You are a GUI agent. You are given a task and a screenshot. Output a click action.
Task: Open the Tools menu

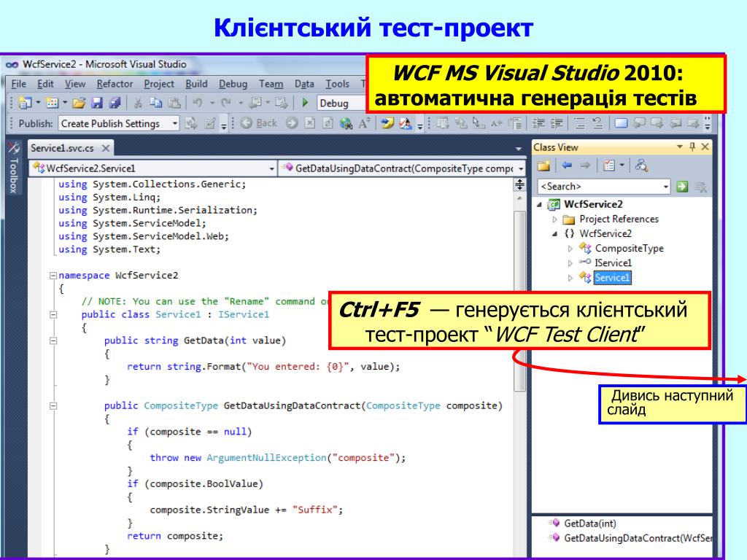337,84
